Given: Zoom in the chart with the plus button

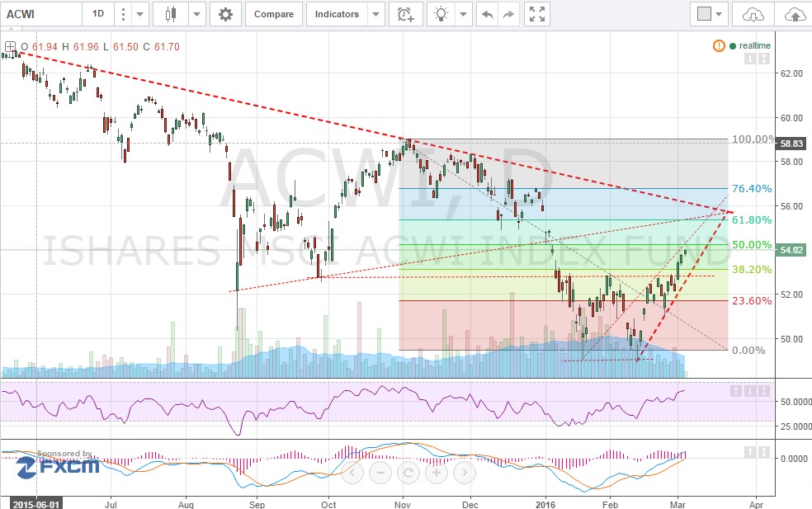Looking at the screenshot, I should 436,472.
